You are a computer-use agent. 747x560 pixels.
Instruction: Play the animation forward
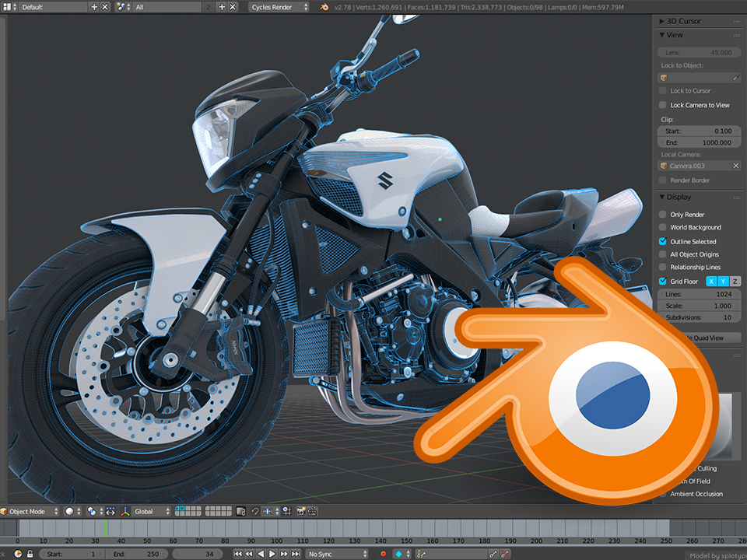[272, 554]
